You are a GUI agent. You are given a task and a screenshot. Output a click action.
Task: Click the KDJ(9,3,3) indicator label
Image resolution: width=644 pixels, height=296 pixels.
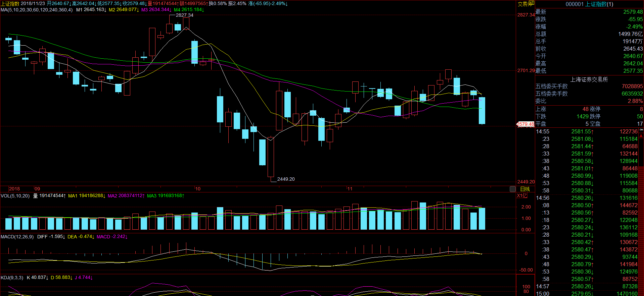click(12, 278)
